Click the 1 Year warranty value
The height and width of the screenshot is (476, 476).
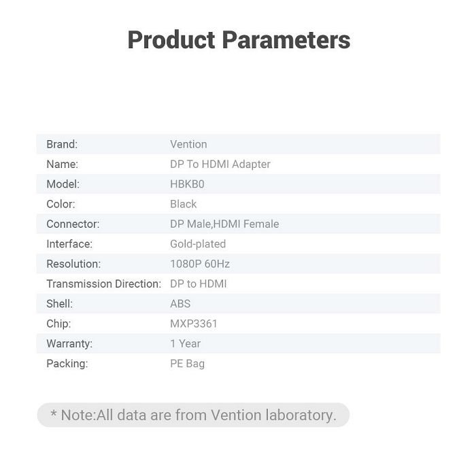pos(186,343)
